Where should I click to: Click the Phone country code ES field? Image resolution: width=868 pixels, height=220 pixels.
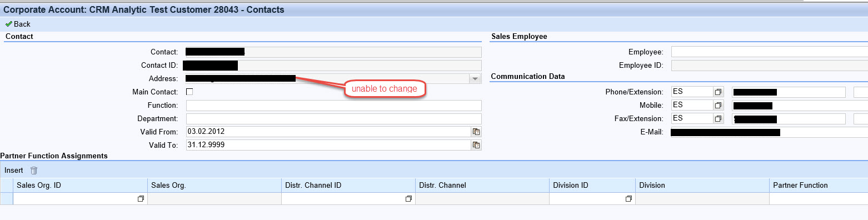(692, 92)
